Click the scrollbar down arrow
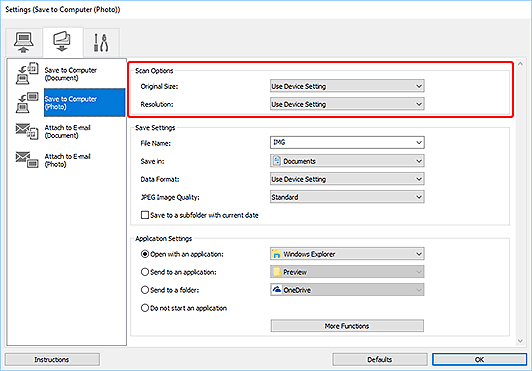This screenshot has width=532, height=371. tap(520, 341)
